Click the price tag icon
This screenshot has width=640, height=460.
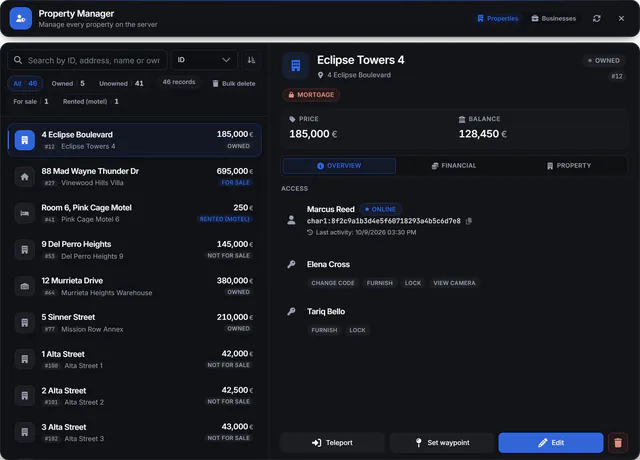click(x=292, y=119)
